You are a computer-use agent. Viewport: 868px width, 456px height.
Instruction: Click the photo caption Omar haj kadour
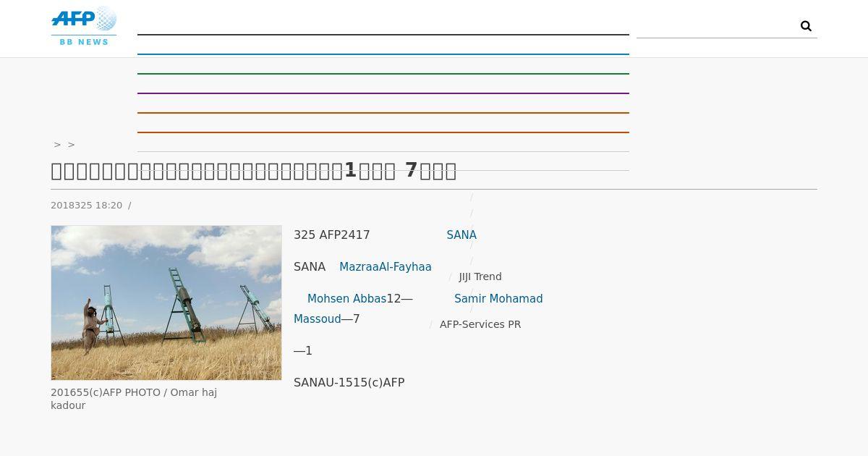click(x=134, y=399)
